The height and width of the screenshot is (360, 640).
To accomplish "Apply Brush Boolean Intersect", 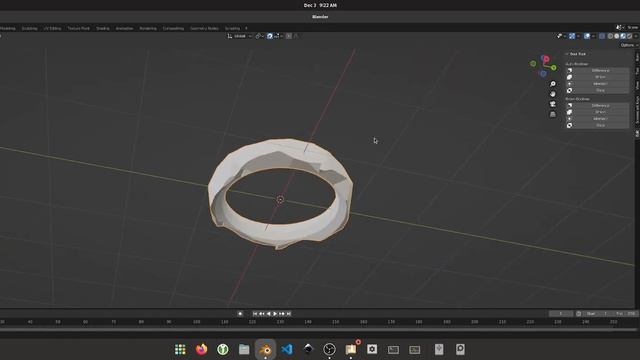I will pos(597,118).
